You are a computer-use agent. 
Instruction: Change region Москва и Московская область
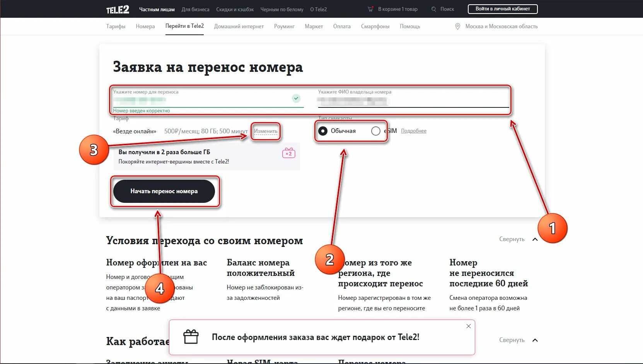point(501,26)
